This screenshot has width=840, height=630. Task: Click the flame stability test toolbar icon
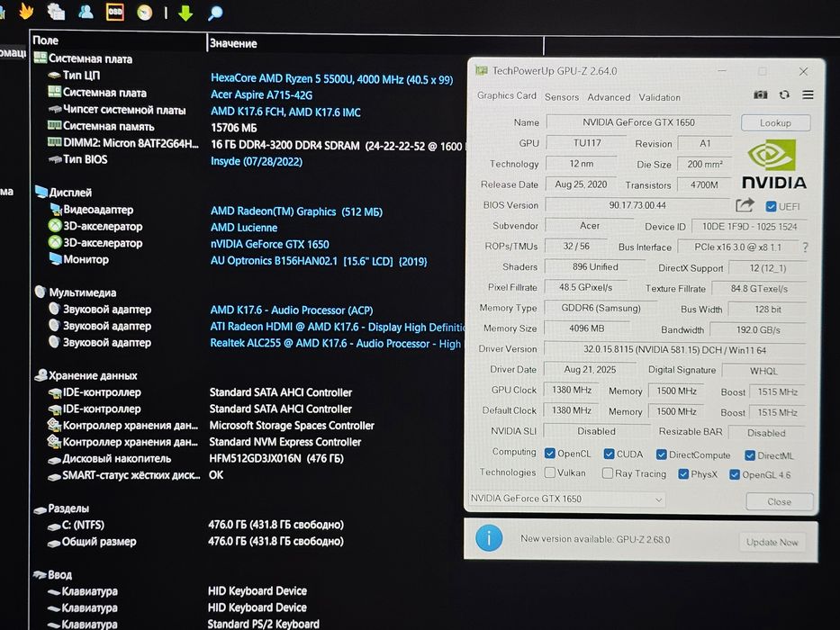(26, 11)
